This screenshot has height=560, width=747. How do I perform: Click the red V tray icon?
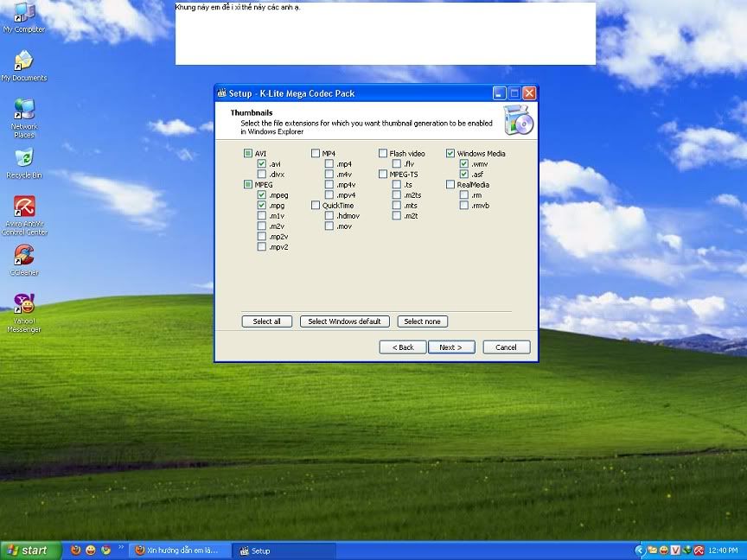pos(675,550)
